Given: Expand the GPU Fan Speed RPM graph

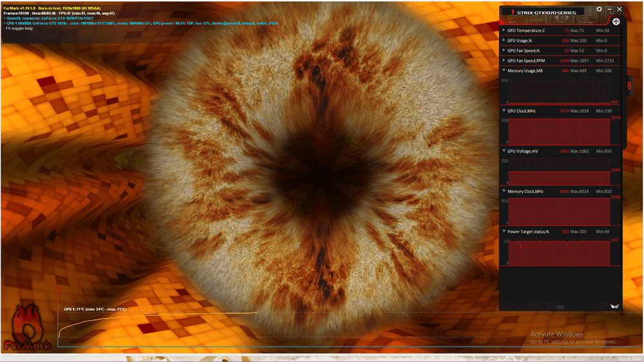Looking at the screenshot, I should (x=504, y=61).
